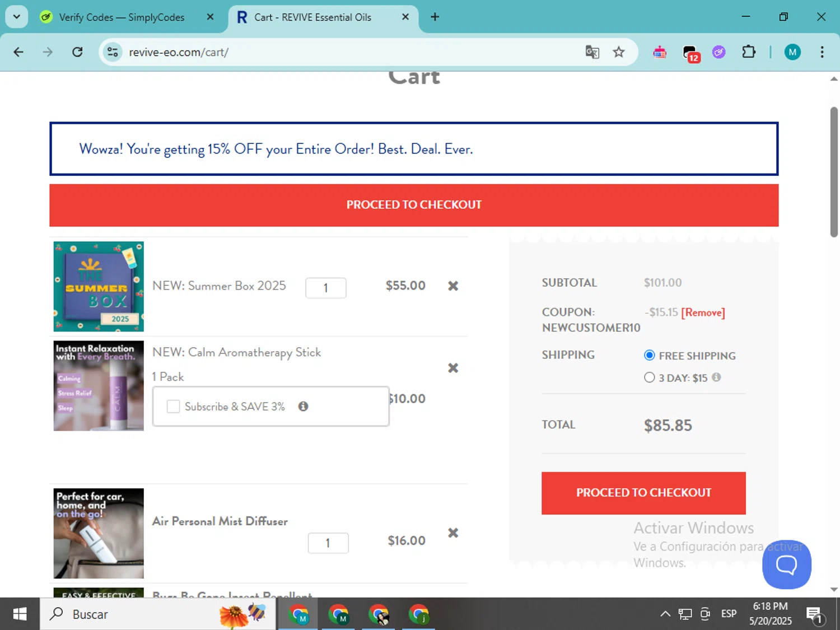Bookmark this page with the star

tap(618, 52)
